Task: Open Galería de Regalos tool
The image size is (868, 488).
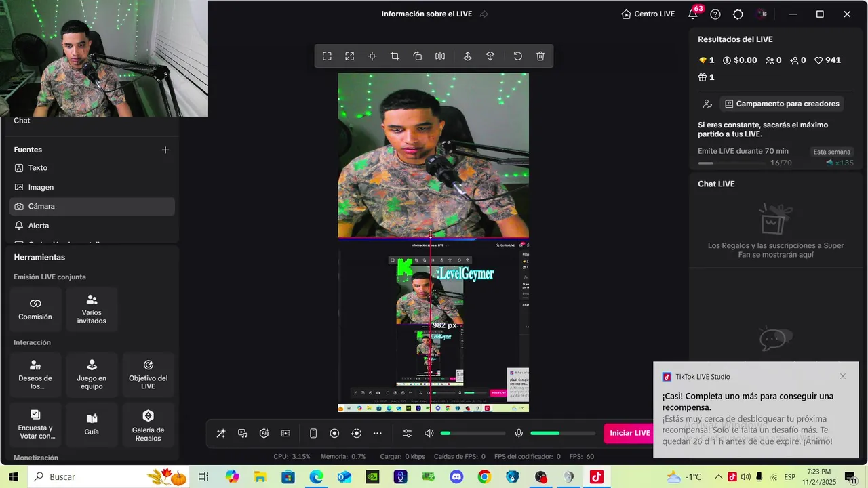Action: pyautogui.click(x=148, y=425)
